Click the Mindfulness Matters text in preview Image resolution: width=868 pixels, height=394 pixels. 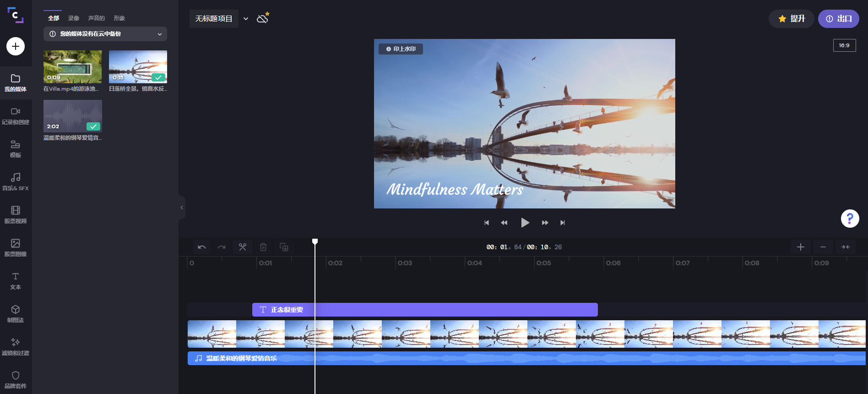(x=455, y=189)
